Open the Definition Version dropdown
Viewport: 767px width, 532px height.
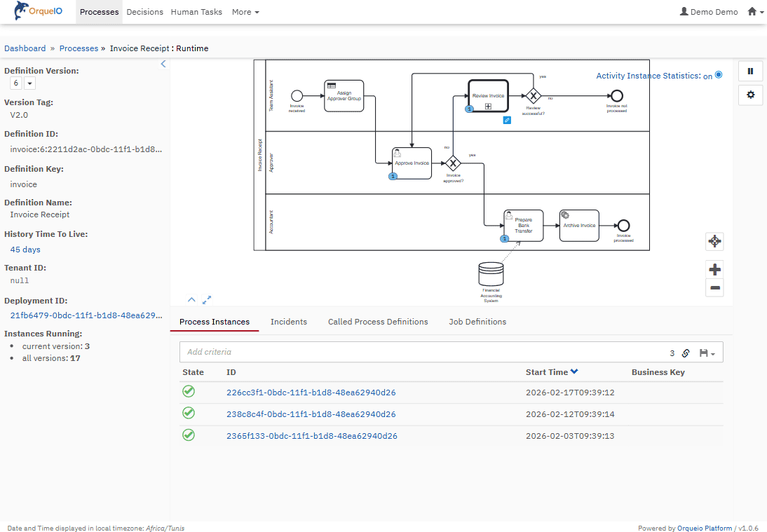[29, 83]
